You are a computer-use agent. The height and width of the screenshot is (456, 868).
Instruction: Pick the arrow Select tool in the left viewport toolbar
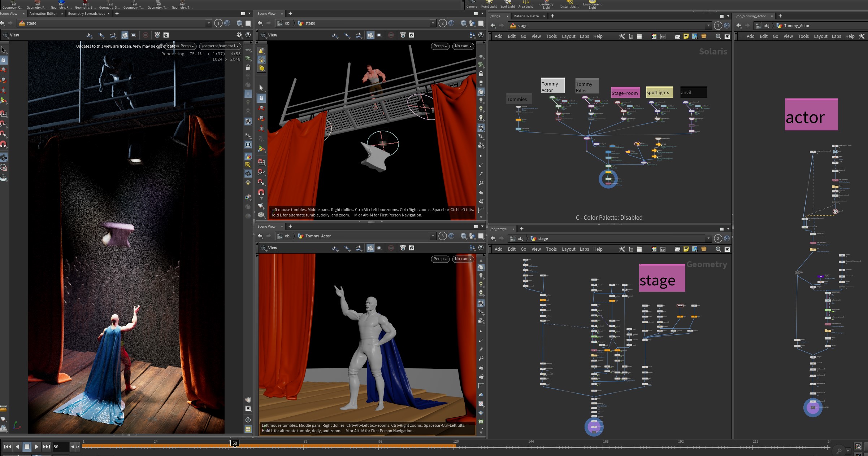[4, 50]
